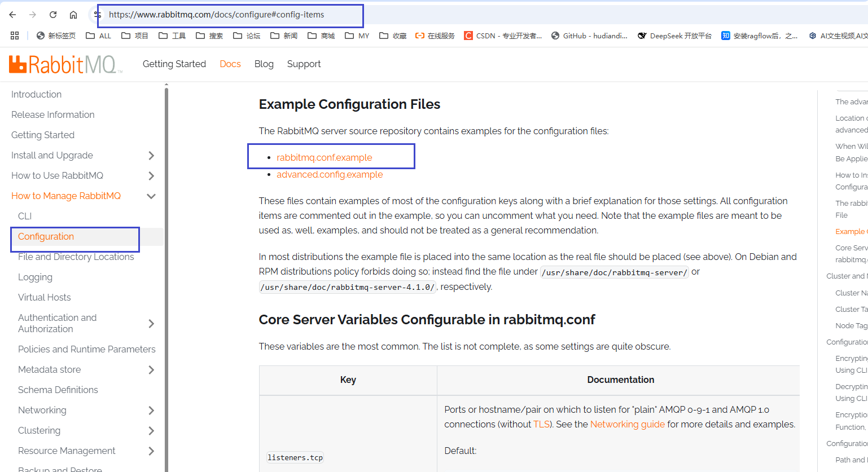The image size is (868, 472).
Task: Reload the page with refresh icon
Action: pos(53,15)
